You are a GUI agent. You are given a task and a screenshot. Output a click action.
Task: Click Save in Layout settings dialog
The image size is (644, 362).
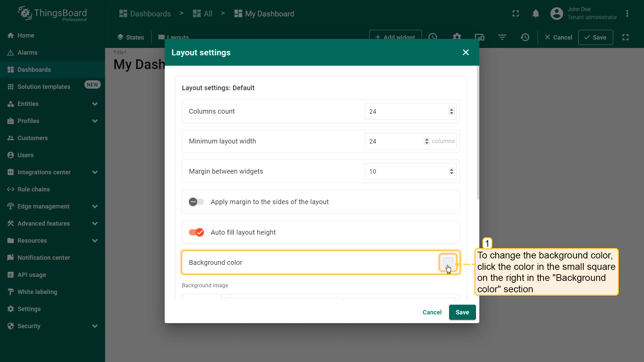(462, 312)
